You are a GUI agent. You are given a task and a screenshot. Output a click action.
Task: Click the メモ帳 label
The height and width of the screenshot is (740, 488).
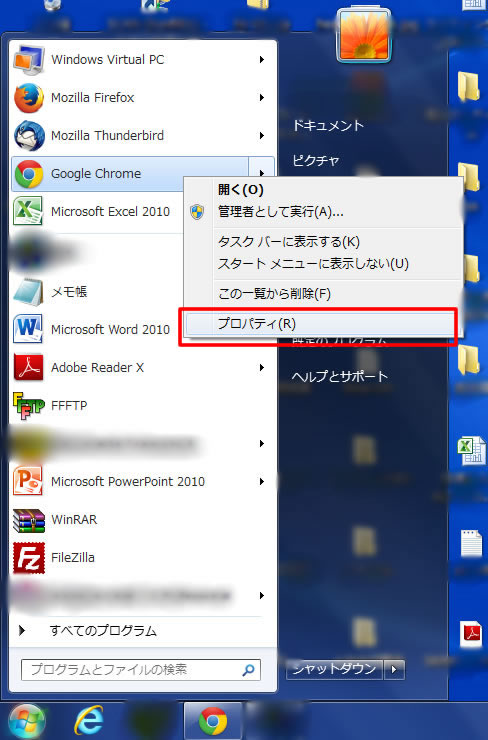(69, 292)
